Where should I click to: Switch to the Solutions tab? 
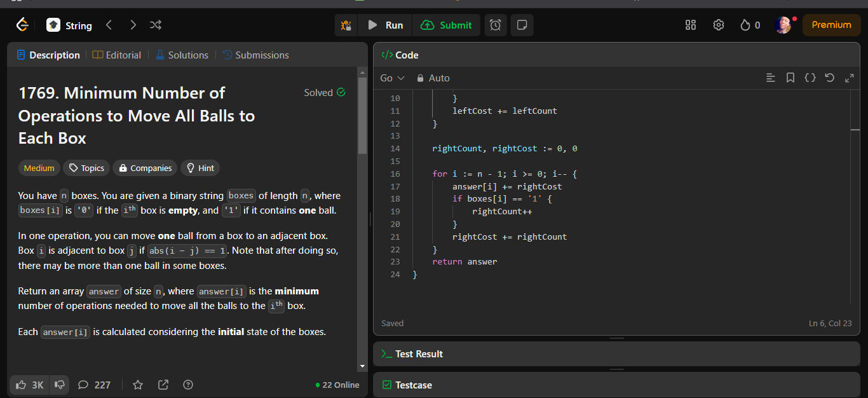tap(182, 55)
